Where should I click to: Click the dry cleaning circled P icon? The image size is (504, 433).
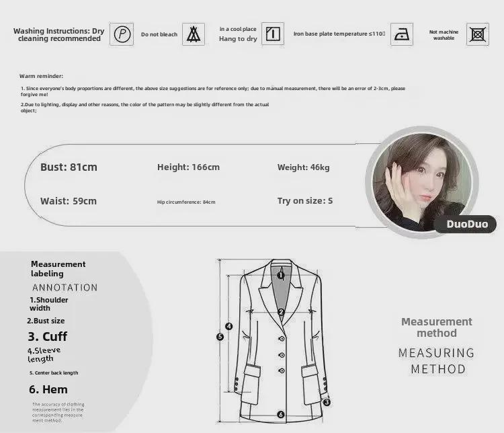122,34
